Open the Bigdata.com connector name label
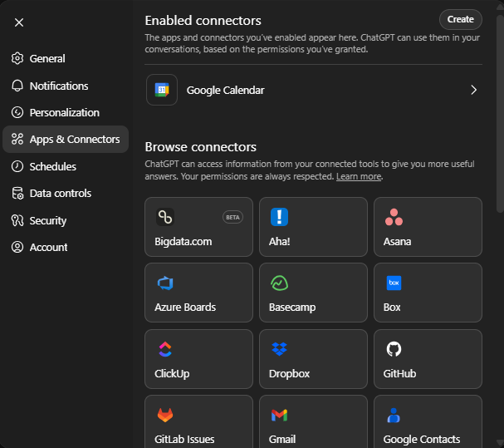504x448 pixels. (183, 242)
